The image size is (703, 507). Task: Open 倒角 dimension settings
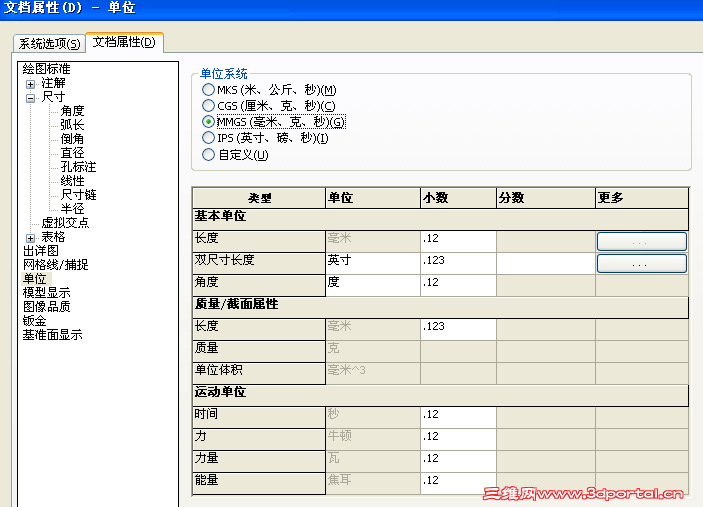pos(72,139)
